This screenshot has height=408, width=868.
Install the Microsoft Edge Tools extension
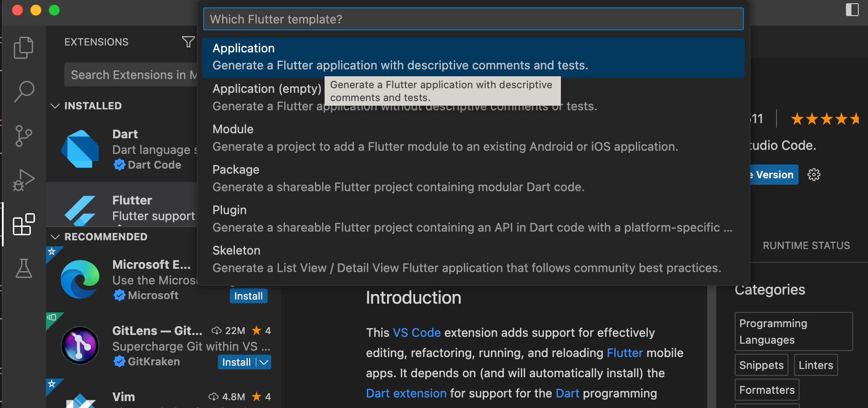tap(248, 296)
